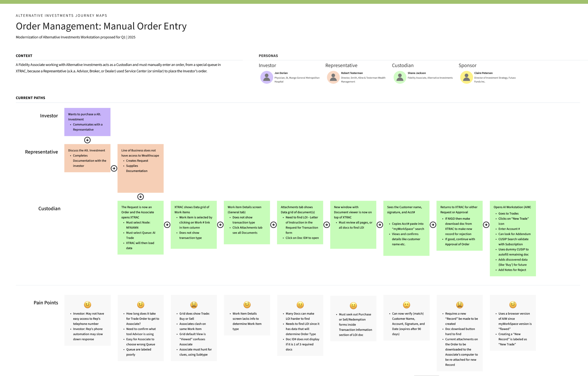Click weary emoji above Requires a new Record

pyautogui.click(x=460, y=305)
